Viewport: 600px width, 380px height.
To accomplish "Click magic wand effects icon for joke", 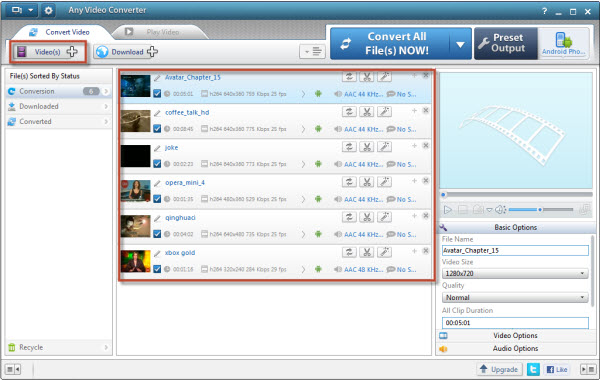I will 385,147.
